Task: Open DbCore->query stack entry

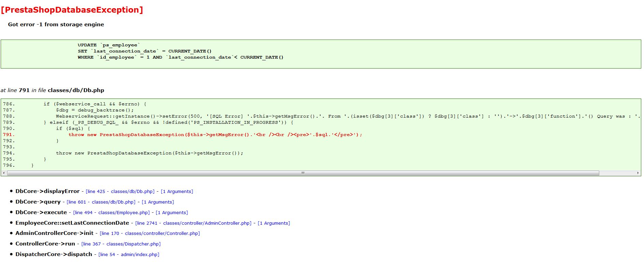Action: pos(38,202)
